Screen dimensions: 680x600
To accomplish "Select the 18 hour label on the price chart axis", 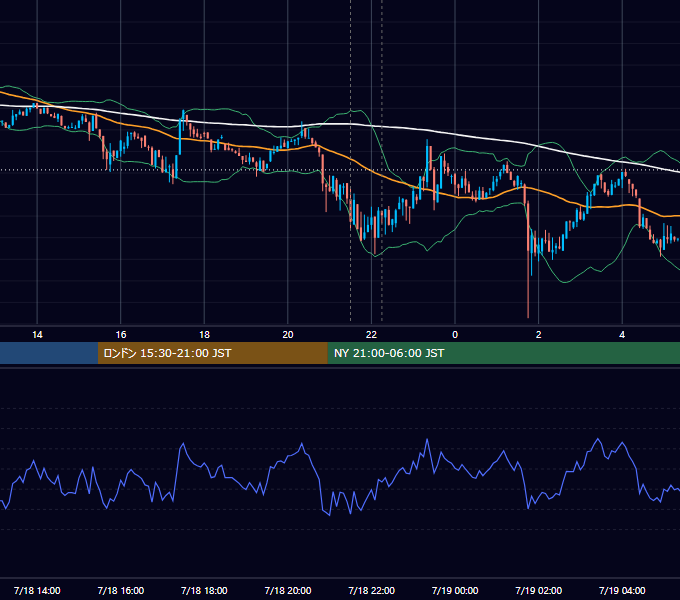I will point(204,335).
